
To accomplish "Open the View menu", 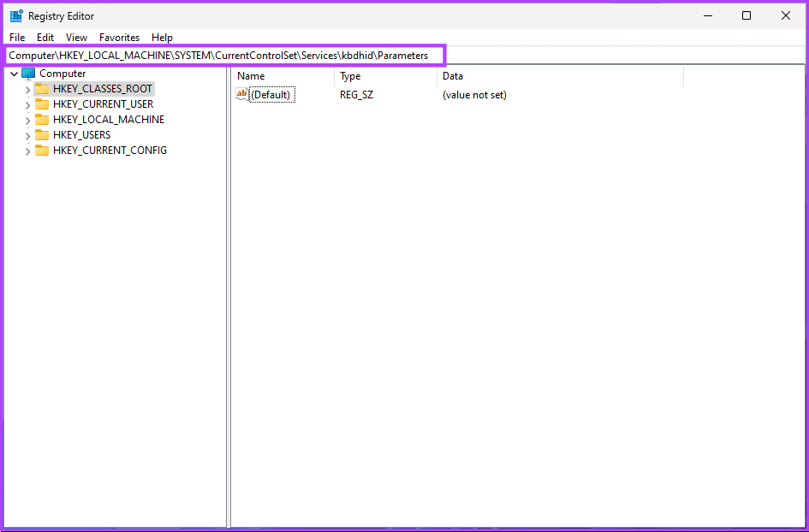I will (x=76, y=38).
